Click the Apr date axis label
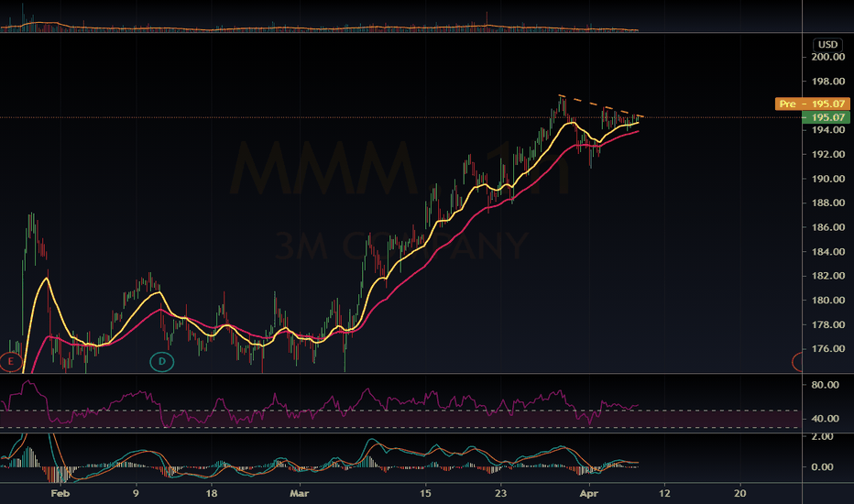 [589, 493]
